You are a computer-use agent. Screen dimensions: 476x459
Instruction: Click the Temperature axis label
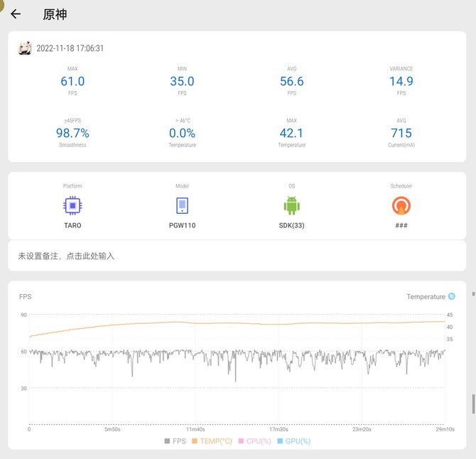pyautogui.click(x=426, y=297)
